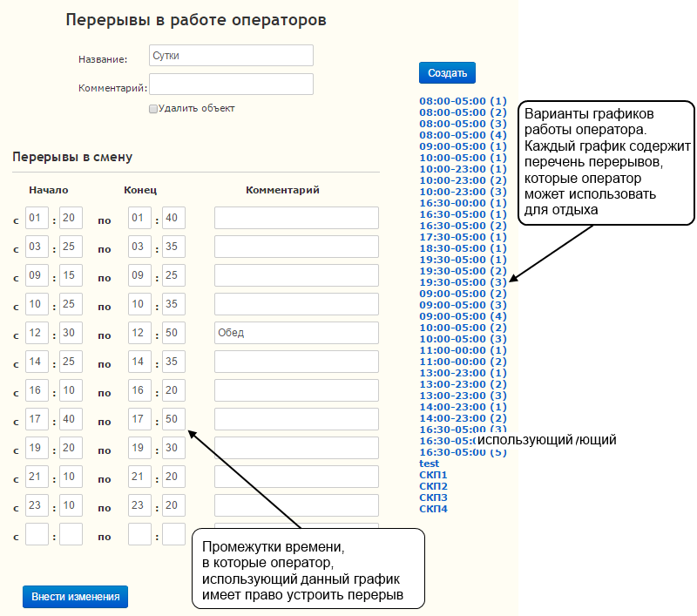The height and width of the screenshot is (616, 697).
Task: Go to schedule 10:00-05:00 (1)
Action: coord(464,158)
